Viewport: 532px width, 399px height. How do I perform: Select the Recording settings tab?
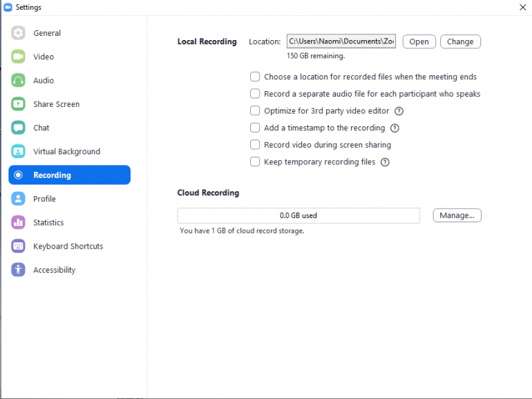tap(69, 175)
